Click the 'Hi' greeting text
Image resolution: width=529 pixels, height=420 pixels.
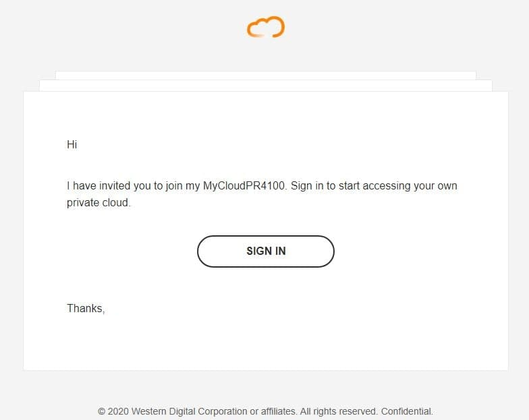tap(72, 144)
